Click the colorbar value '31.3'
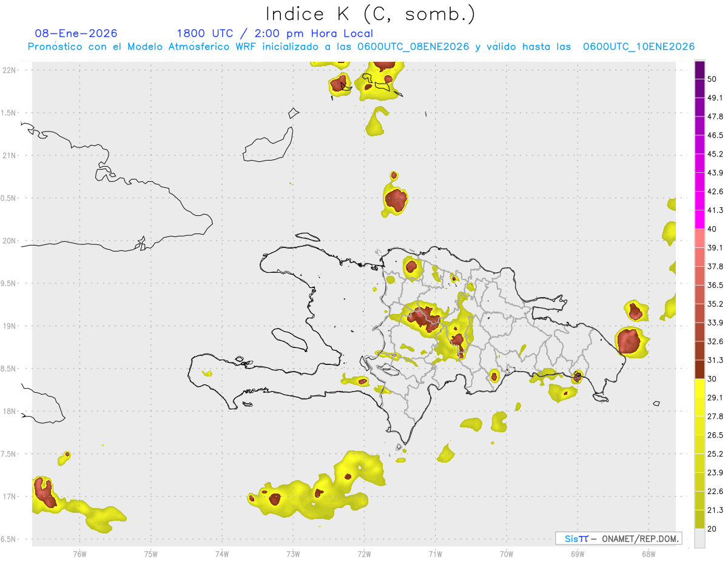This screenshot has height=562, width=728. tap(715, 360)
